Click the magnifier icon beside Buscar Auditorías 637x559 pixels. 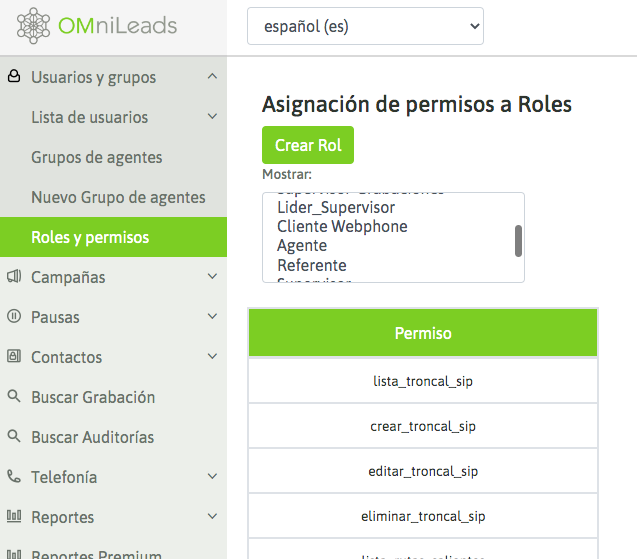(x=14, y=437)
